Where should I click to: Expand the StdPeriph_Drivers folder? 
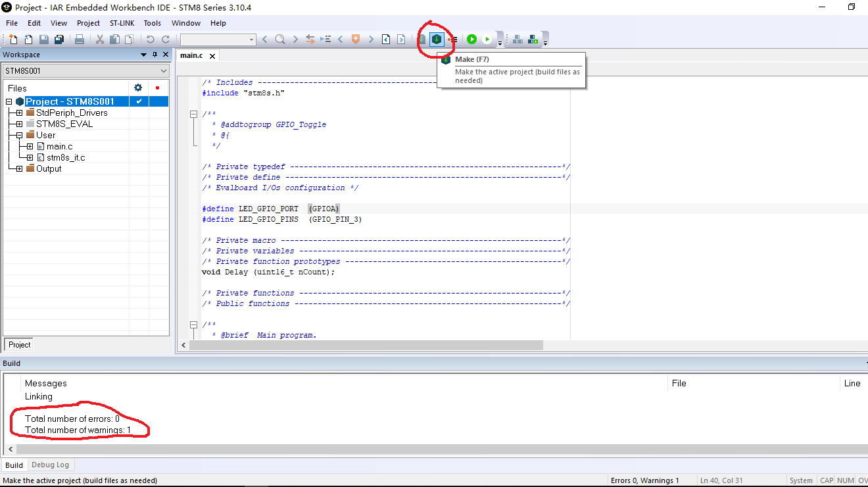(19, 113)
